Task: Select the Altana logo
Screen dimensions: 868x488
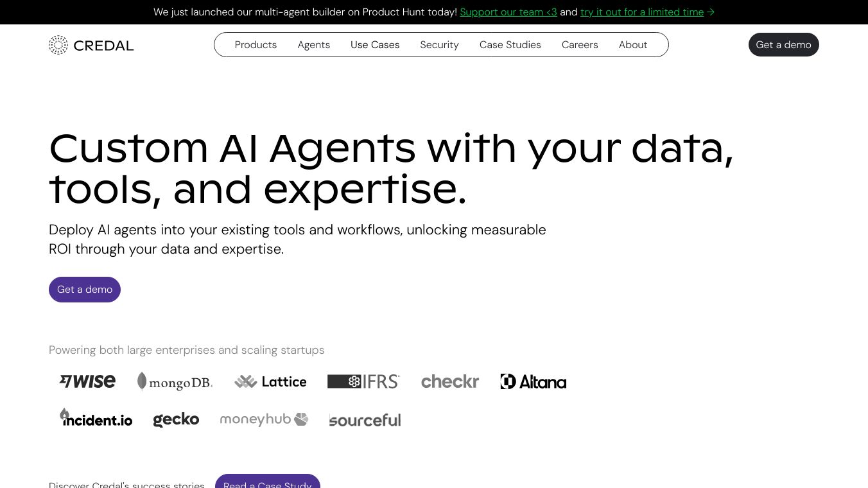Action: (x=534, y=381)
